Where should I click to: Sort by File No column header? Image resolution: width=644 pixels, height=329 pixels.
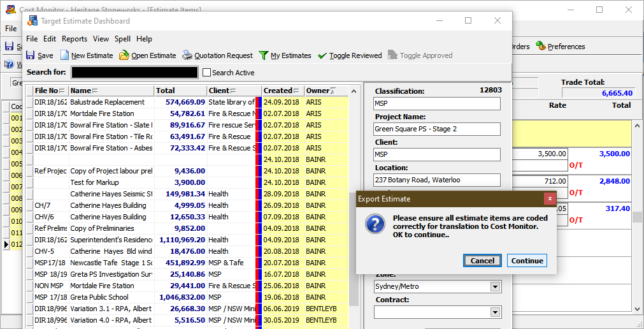click(51, 91)
